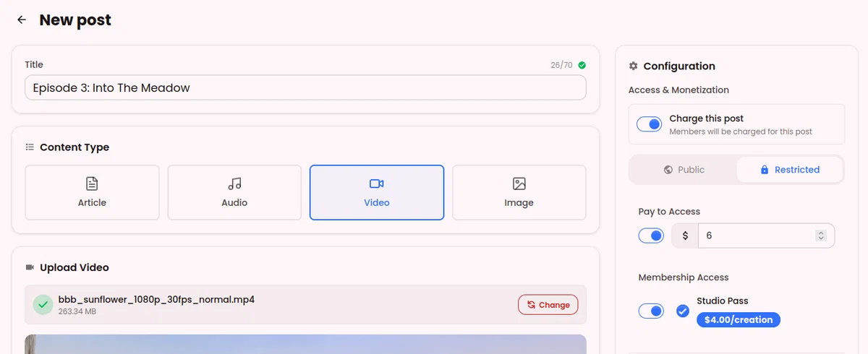This screenshot has width=868, height=354.
Task: Go back using the arrow icon
Action: 22,20
